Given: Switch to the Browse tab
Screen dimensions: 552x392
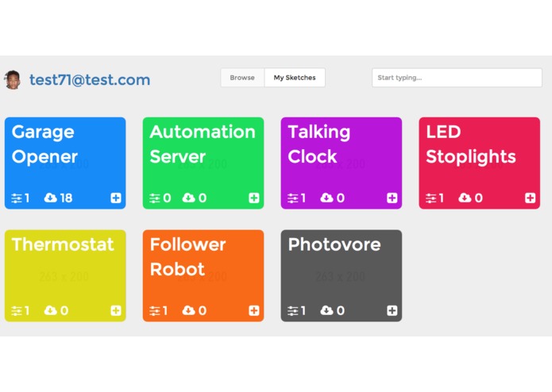Looking at the screenshot, I should [242, 78].
